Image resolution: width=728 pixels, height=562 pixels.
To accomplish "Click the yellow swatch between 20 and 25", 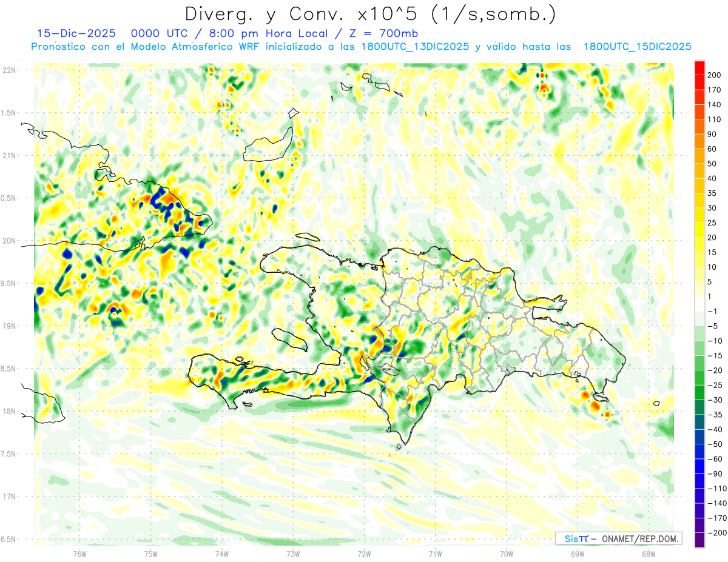I will (x=699, y=230).
